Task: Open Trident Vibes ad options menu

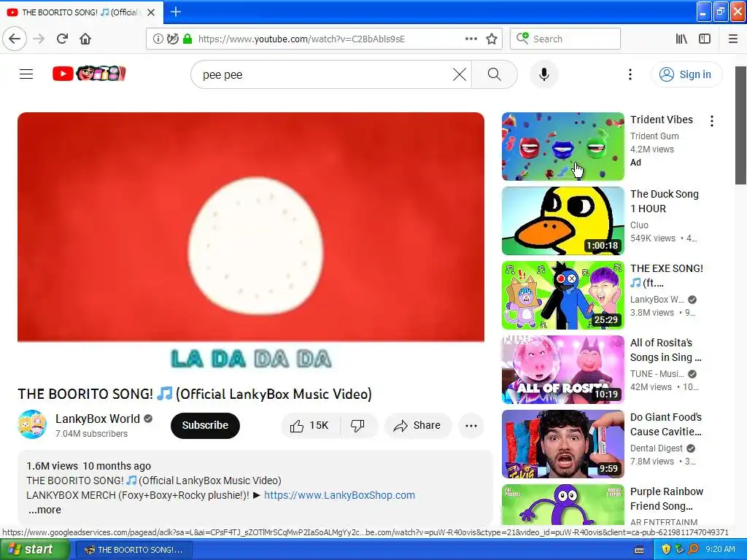Action: (x=712, y=121)
